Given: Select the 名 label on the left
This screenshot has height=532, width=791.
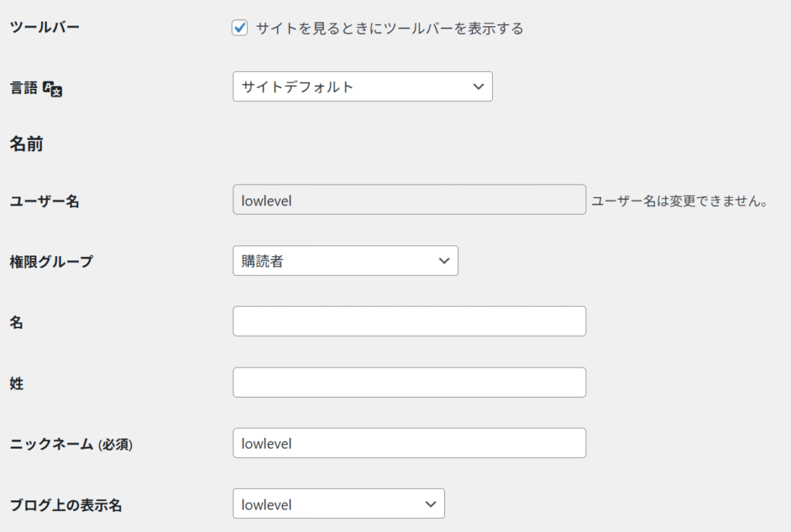Looking at the screenshot, I should 16,323.
